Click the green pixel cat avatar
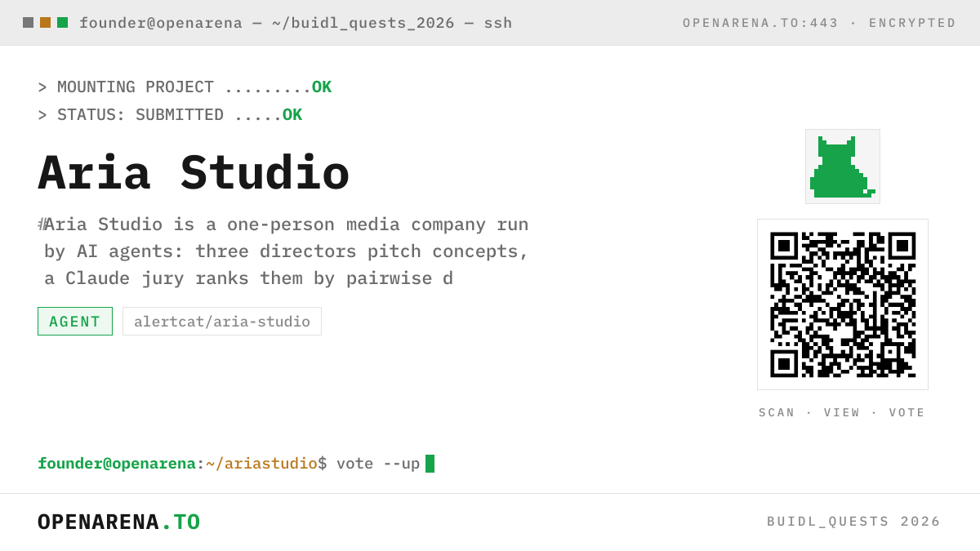The image size is (980, 551). pos(843,167)
